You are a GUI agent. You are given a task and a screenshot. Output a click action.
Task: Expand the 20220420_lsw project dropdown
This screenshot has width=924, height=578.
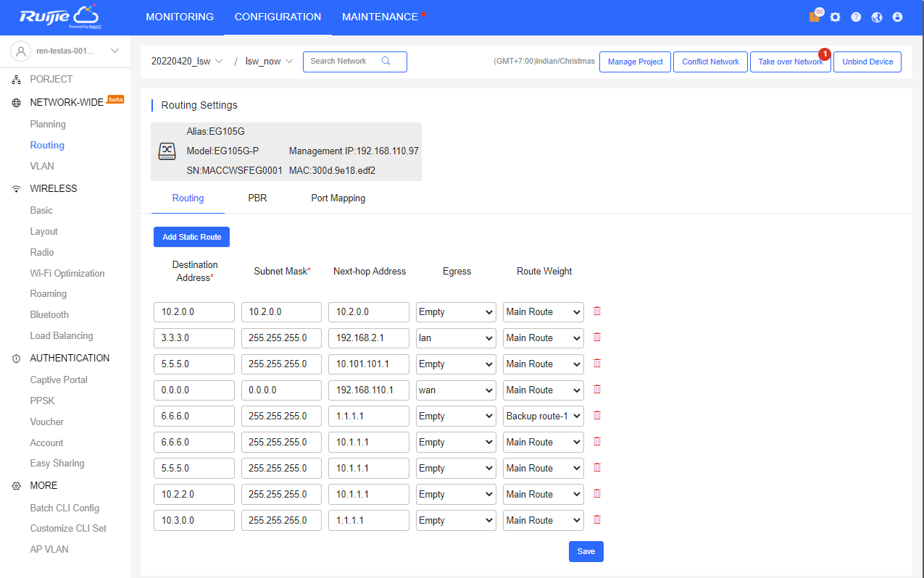pos(187,62)
